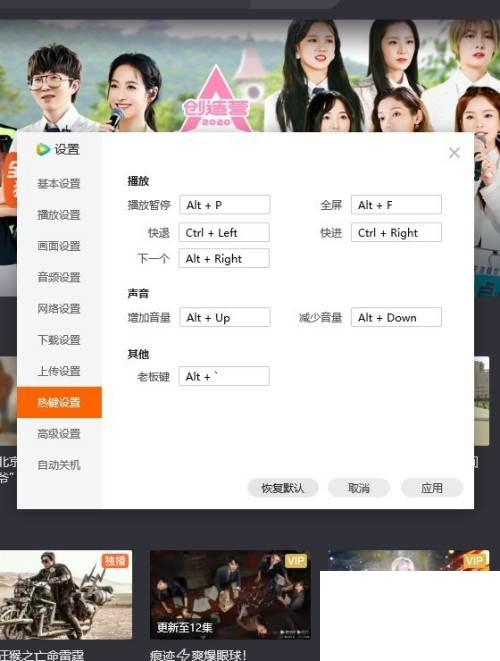The image size is (500, 661).
Task: Open the 播放设置 tab
Action: pos(59,215)
